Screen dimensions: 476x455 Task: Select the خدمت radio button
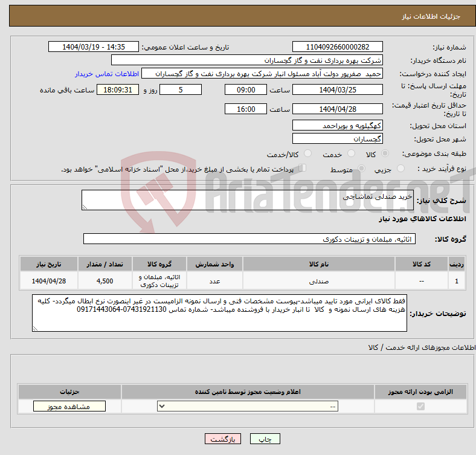click(x=351, y=153)
